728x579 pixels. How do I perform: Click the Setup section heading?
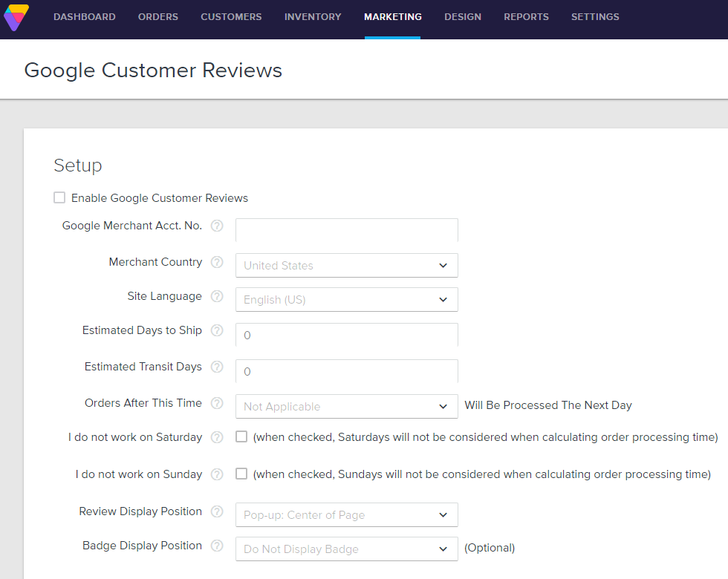pos(78,166)
